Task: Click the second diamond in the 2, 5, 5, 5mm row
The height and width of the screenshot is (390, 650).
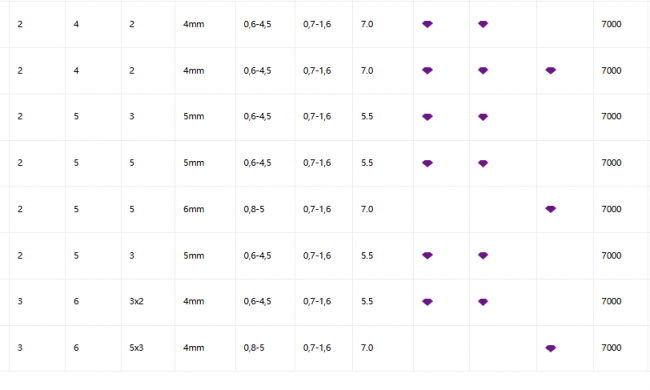Action: pyautogui.click(x=483, y=163)
